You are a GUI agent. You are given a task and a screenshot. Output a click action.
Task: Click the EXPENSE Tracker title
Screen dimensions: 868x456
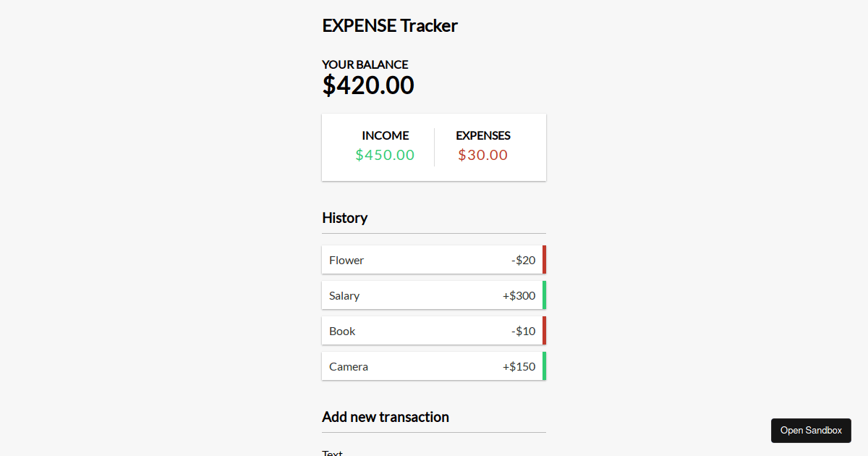390,25
